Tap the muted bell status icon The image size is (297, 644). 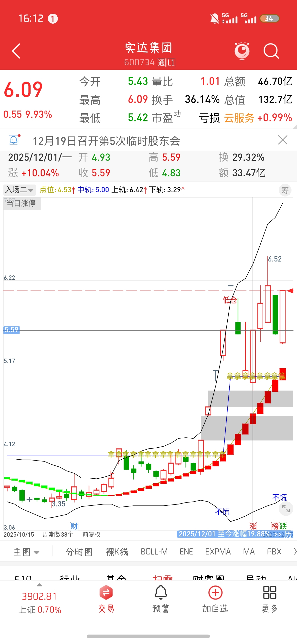tap(214, 19)
